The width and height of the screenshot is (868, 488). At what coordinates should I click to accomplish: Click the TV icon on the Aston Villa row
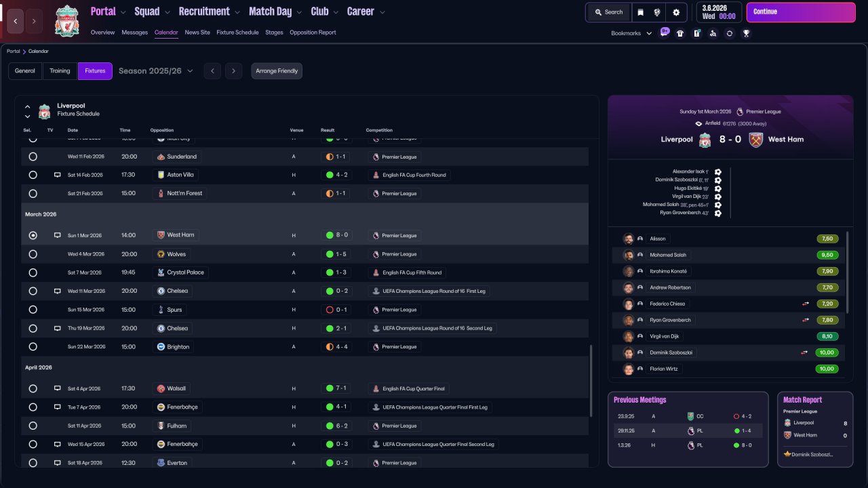click(58, 175)
